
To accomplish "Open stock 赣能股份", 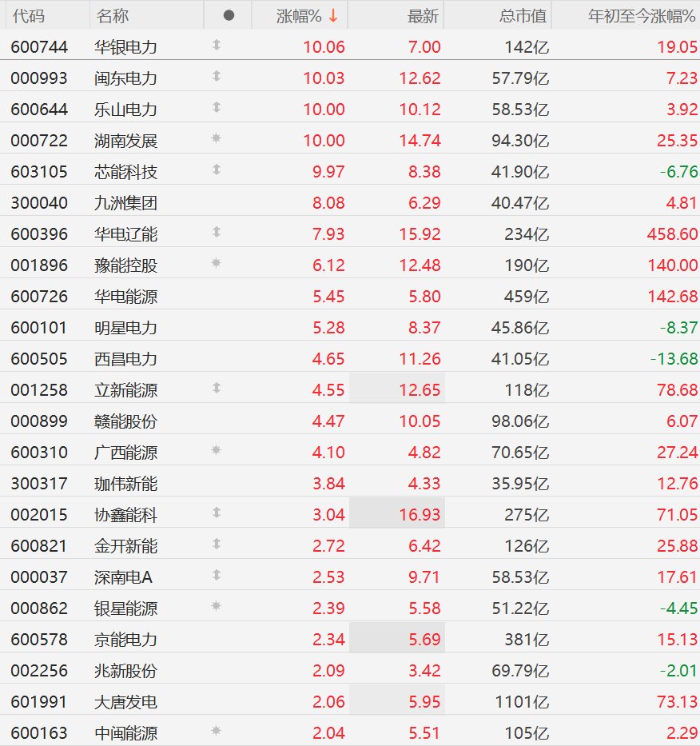I will pos(125,421).
